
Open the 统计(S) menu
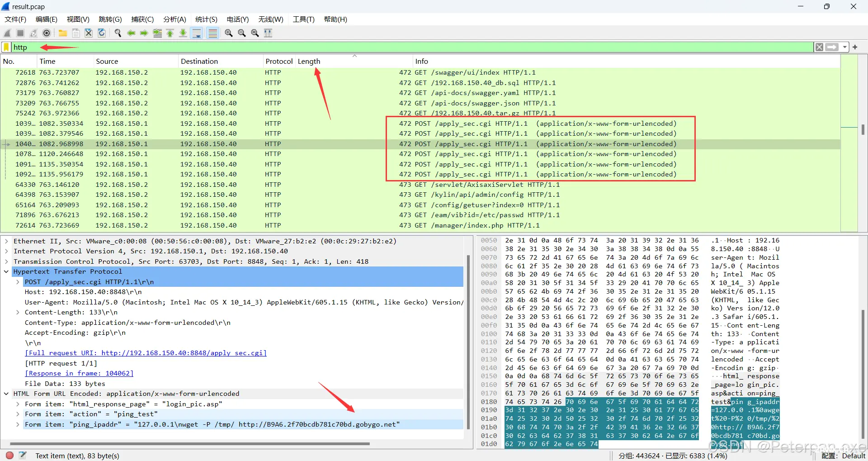206,19
